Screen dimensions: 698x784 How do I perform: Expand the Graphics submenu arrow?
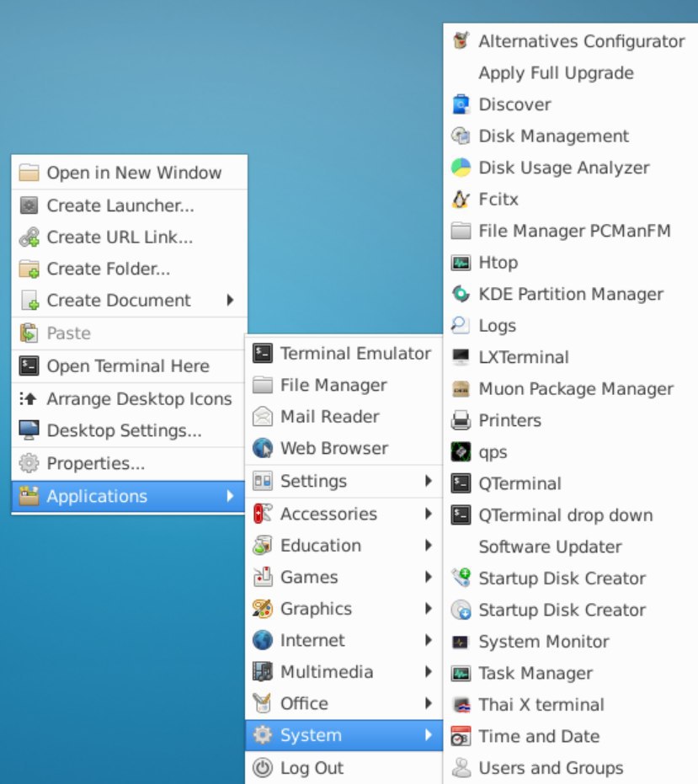pyautogui.click(x=429, y=609)
